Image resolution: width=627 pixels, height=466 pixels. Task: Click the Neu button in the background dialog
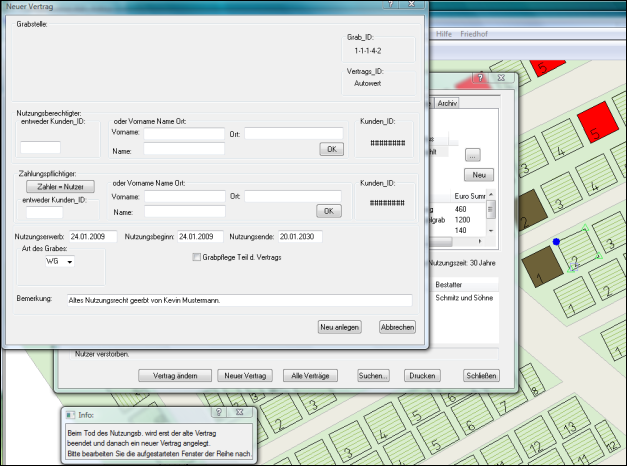pyautogui.click(x=479, y=175)
